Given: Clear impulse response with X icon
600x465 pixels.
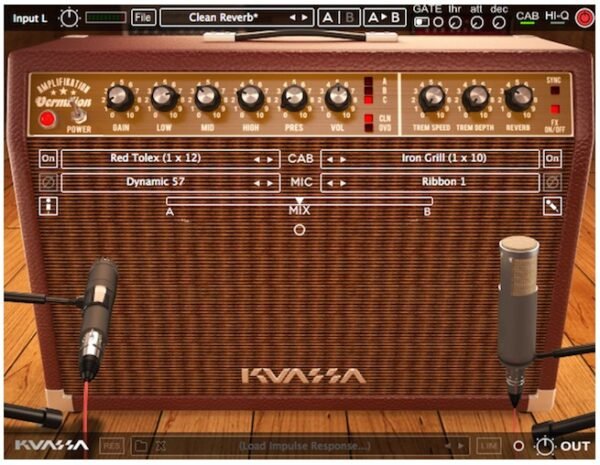Looking at the screenshot, I should pos(161,446).
